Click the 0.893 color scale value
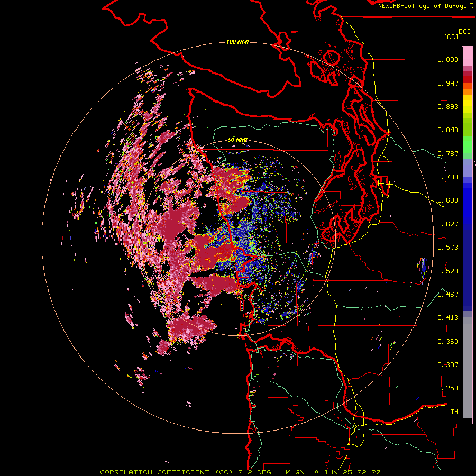 click(448, 106)
